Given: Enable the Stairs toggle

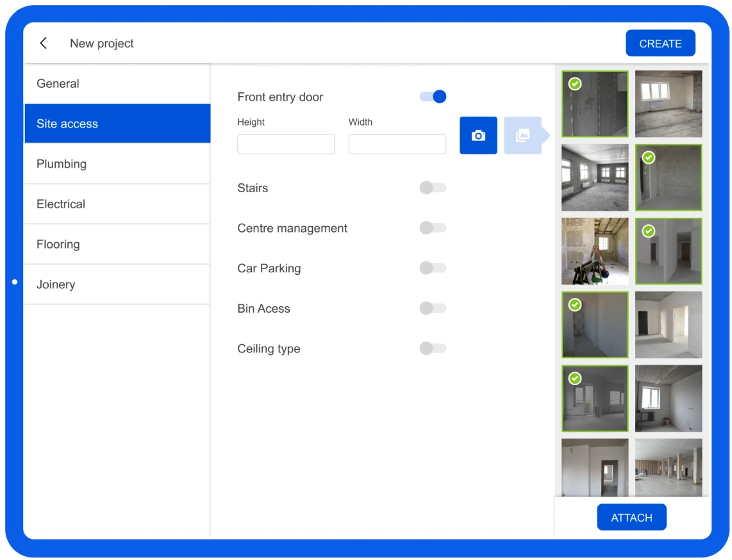Looking at the screenshot, I should 433,188.
